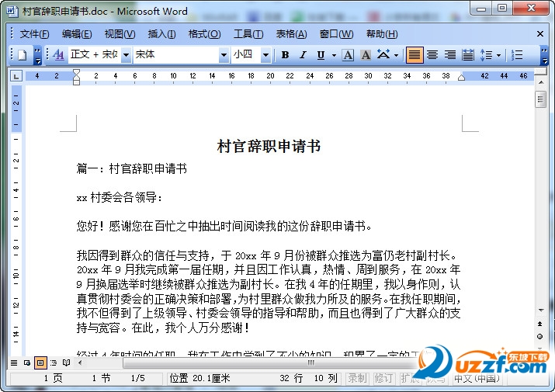Image resolution: width=555 pixels, height=392 pixels.
Task: Toggle underline formatting
Action: click(x=321, y=55)
